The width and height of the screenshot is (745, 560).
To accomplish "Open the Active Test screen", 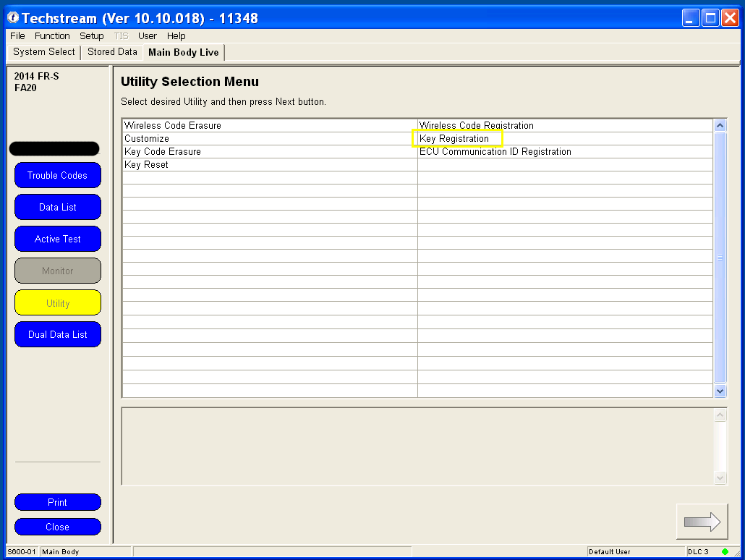I will [x=58, y=239].
